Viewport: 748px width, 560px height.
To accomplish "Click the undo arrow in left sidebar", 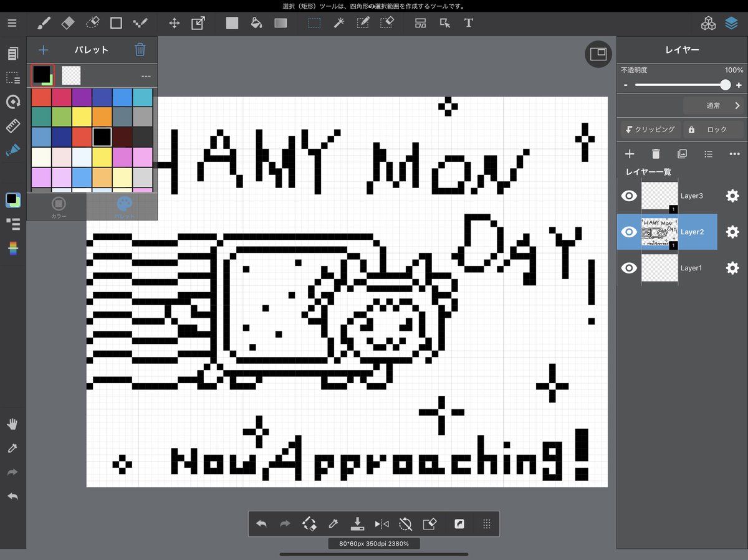I will pos(12,496).
